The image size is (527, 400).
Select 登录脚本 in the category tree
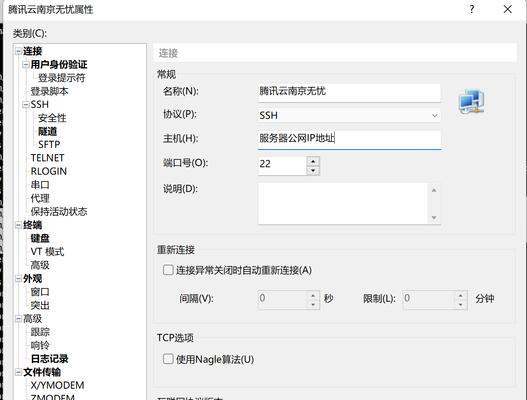pyautogui.click(x=49, y=91)
